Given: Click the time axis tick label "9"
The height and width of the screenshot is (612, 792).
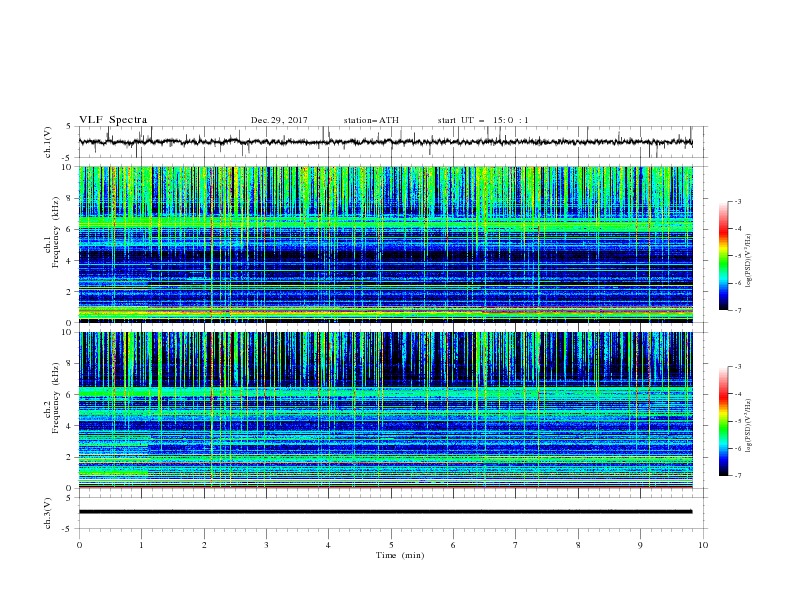Looking at the screenshot, I should 640,545.
